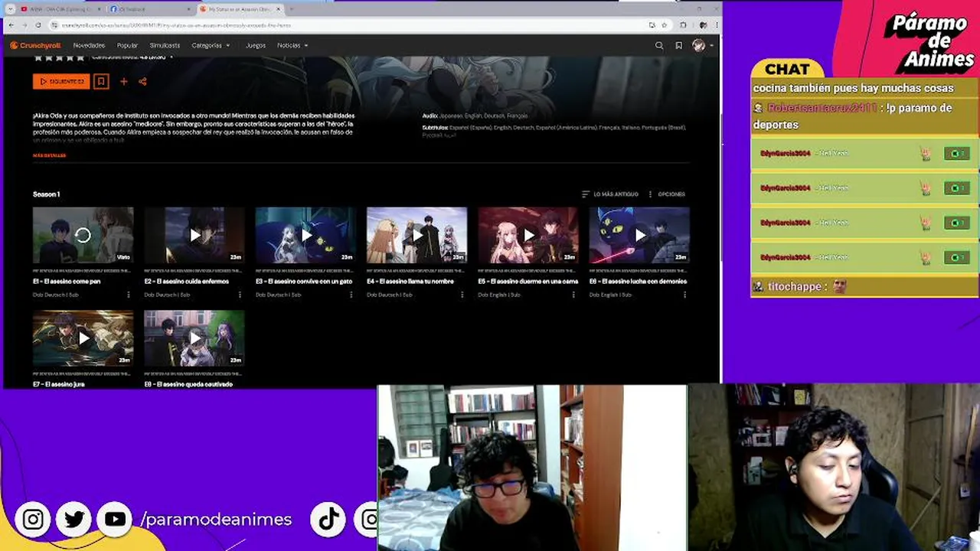Open the Juegos menu item

click(256, 46)
